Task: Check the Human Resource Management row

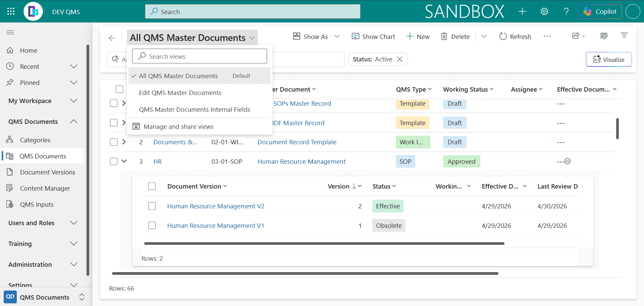Action: 114,161
